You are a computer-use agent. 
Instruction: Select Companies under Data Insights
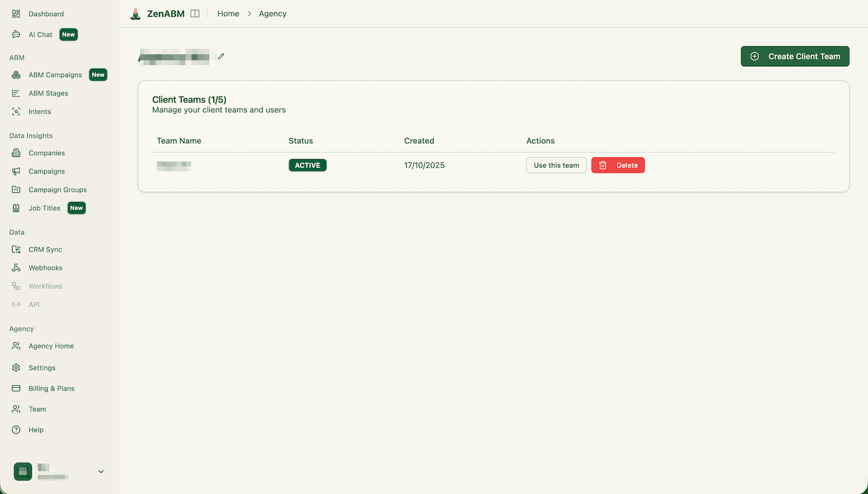(x=47, y=153)
